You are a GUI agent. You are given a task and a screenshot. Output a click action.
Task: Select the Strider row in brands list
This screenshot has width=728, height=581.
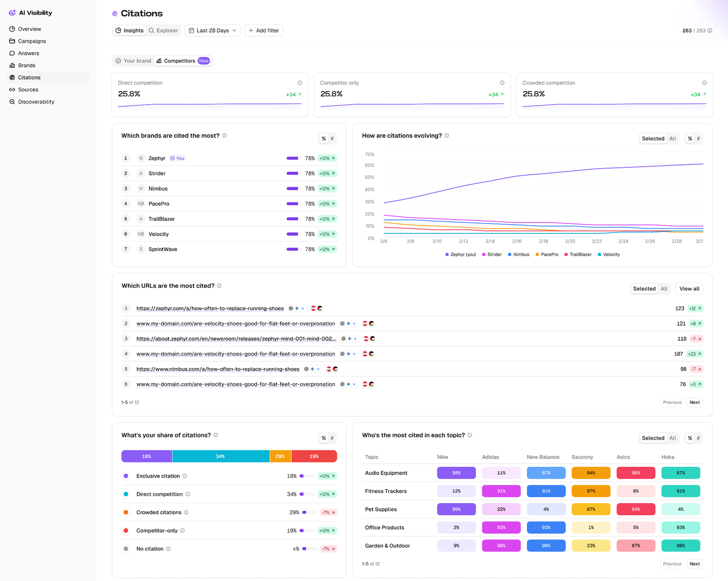[x=229, y=173]
